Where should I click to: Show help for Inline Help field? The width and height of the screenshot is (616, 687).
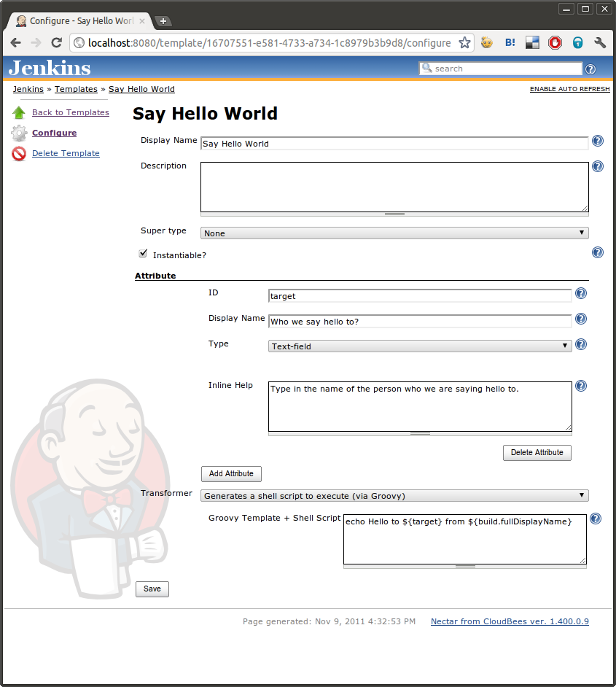581,386
